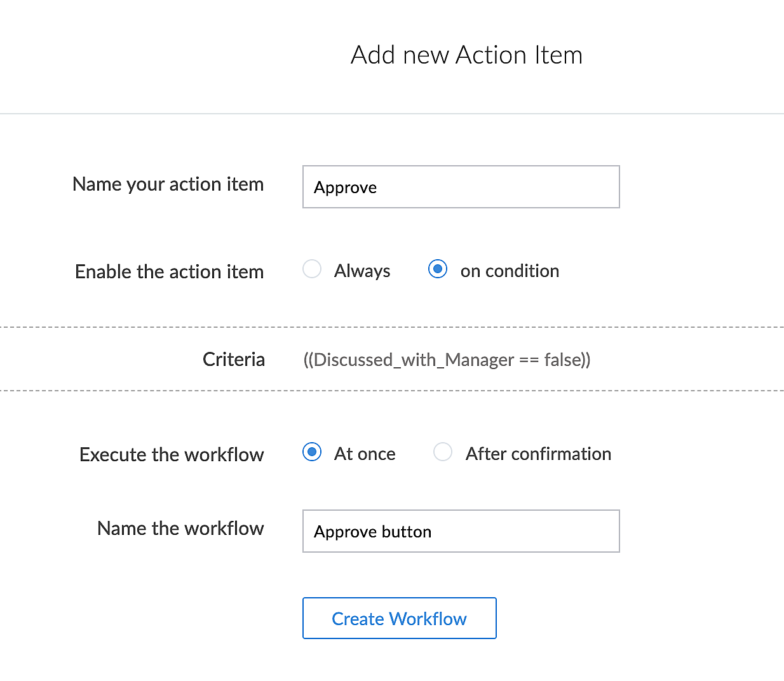Viewport: 784px width, 681px height.
Task: Click the Add new Action Item heading
Action: click(x=466, y=55)
